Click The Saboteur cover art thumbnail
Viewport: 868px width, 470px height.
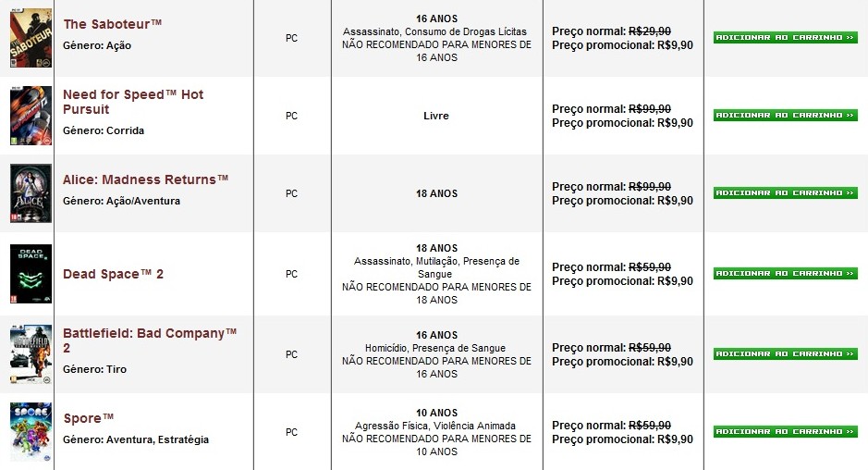coord(31,38)
